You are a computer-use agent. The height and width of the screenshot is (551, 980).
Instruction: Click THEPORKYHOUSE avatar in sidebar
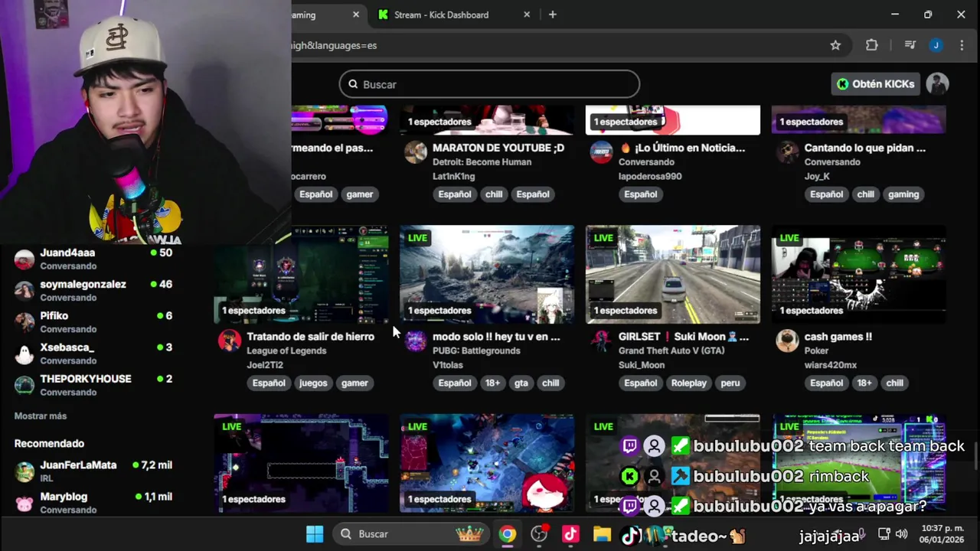pos(24,385)
